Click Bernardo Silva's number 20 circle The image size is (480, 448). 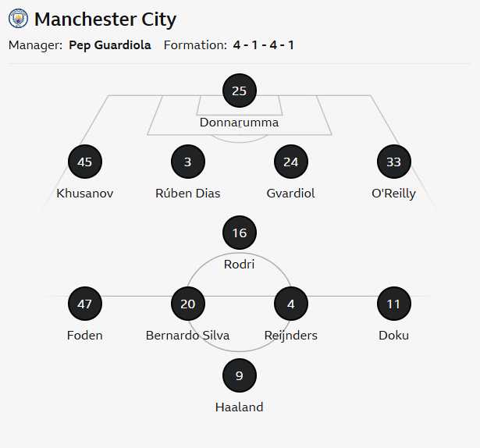pyautogui.click(x=187, y=304)
